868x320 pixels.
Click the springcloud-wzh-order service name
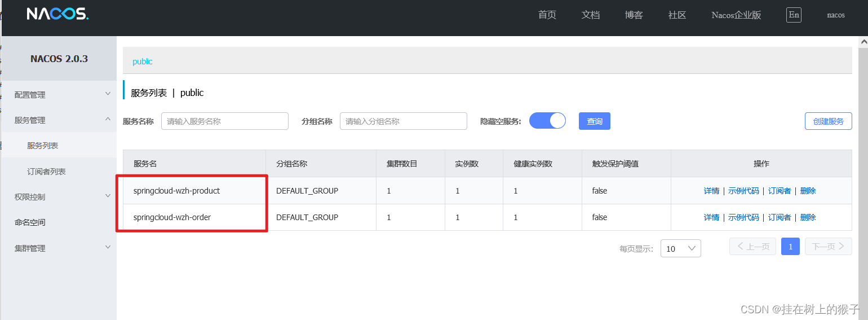172,217
